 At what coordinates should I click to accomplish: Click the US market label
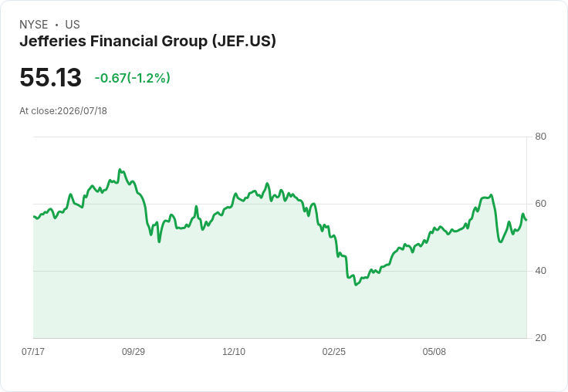(x=73, y=25)
